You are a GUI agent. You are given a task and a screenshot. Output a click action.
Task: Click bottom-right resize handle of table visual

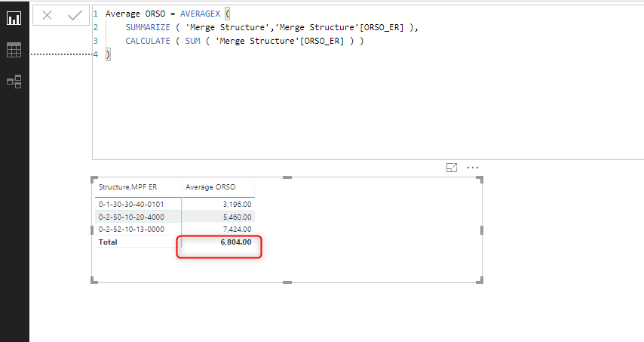click(x=480, y=280)
